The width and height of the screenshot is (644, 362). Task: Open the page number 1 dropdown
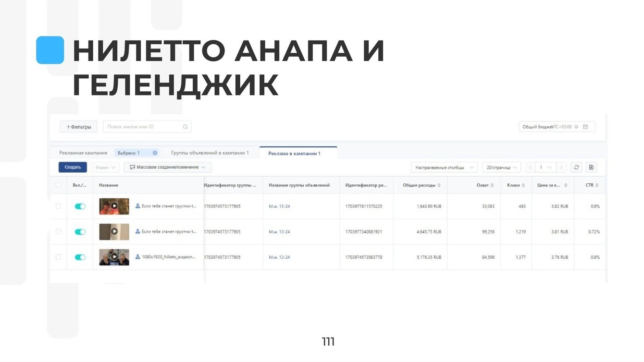546,168
